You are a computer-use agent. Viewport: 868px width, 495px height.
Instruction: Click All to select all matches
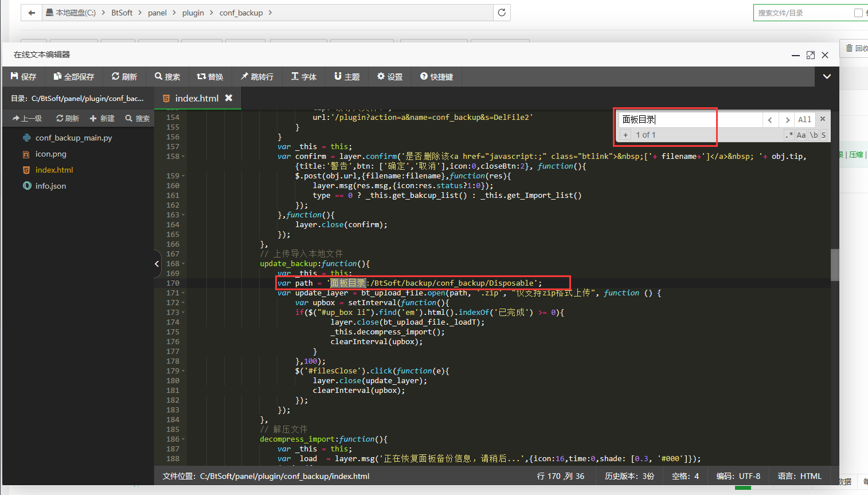[x=805, y=119]
